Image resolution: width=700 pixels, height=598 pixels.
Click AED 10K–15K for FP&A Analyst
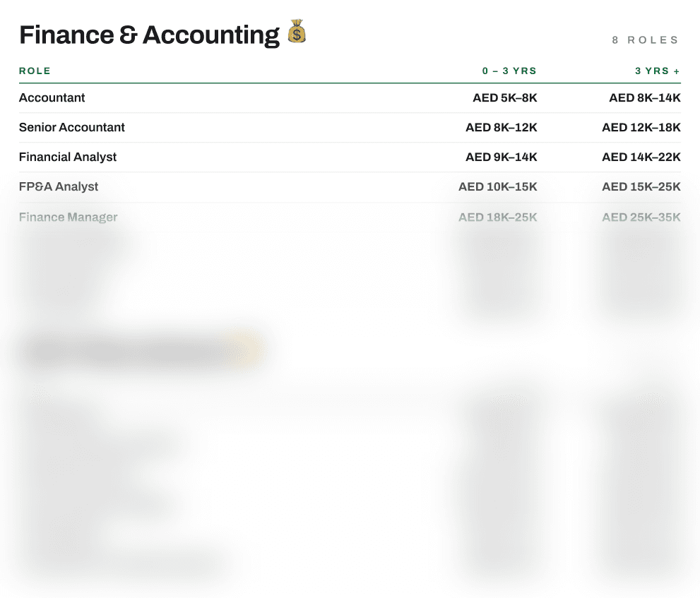pos(498,186)
